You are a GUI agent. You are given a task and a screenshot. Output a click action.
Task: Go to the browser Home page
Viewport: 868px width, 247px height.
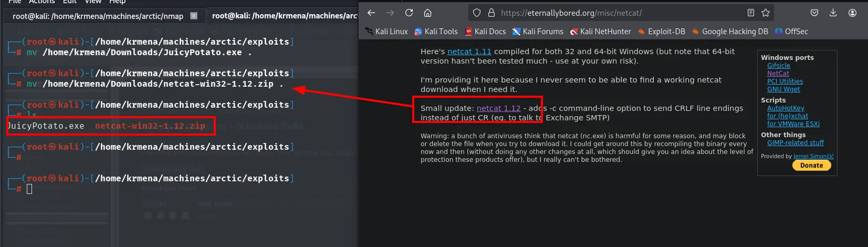click(428, 13)
